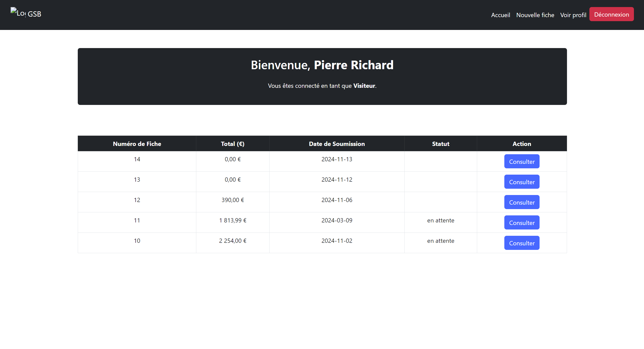
Task: View fiche 10 with Consulter button
Action: point(521,243)
